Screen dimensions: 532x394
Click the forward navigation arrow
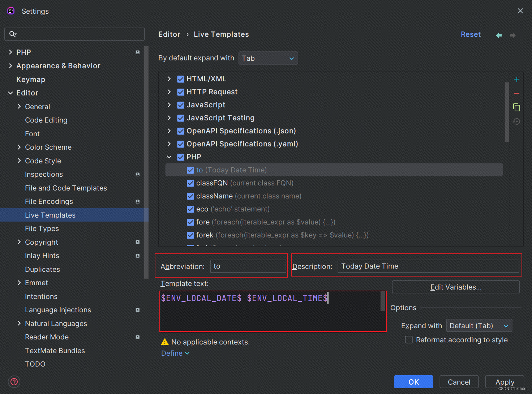coord(512,35)
